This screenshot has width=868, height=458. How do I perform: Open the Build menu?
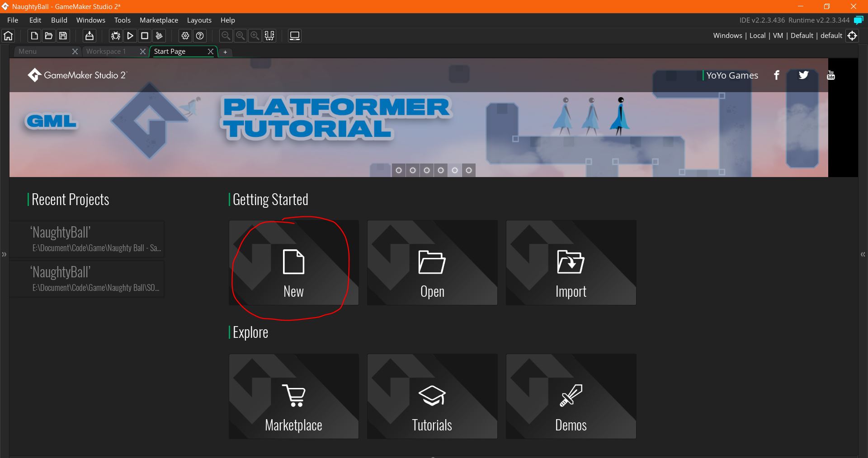tap(59, 20)
